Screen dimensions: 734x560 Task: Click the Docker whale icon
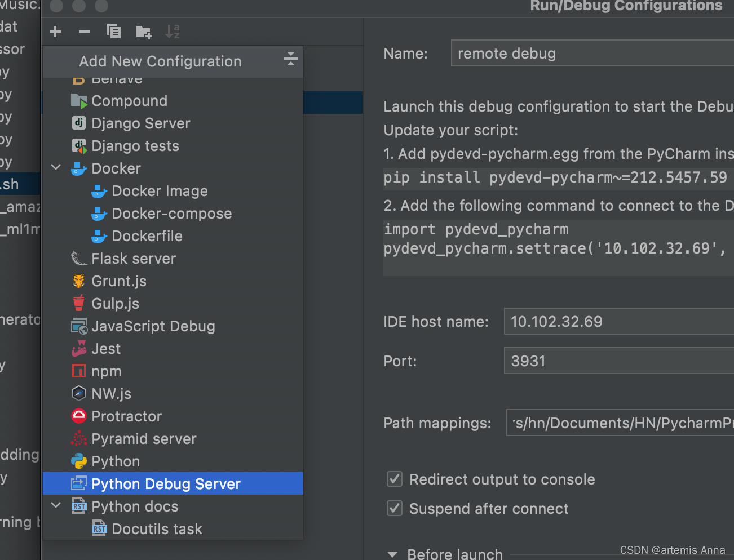(x=79, y=168)
